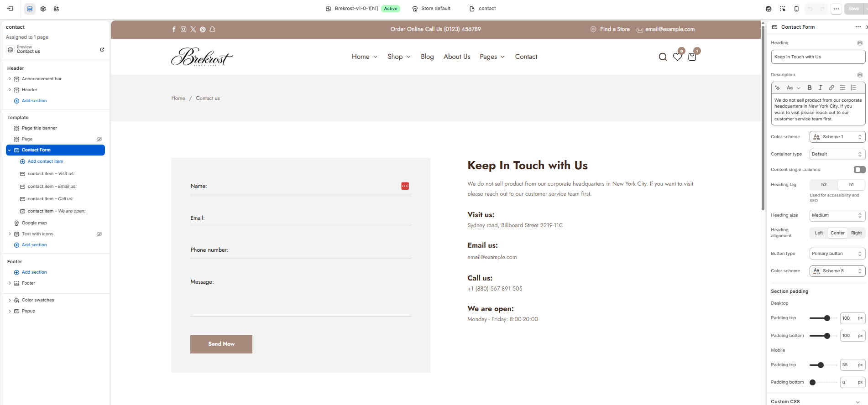
Task: Open the store search magnifier icon
Action: [x=663, y=57]
